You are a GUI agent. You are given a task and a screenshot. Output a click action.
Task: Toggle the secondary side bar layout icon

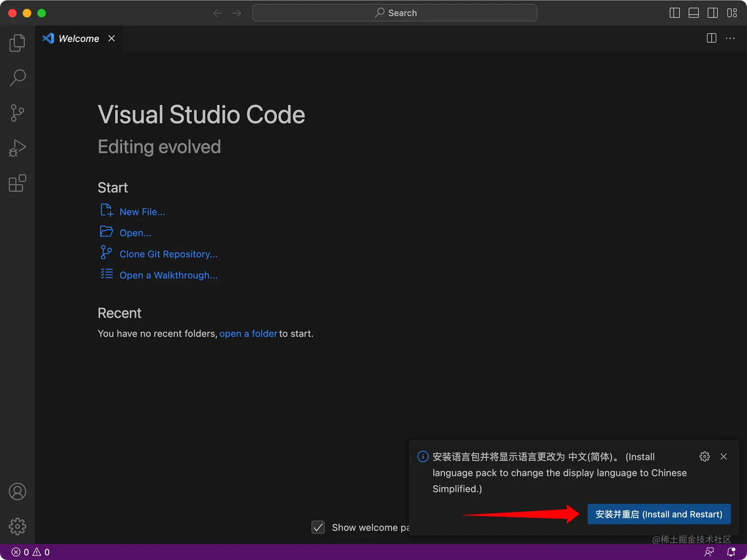[x=713, y=13]
